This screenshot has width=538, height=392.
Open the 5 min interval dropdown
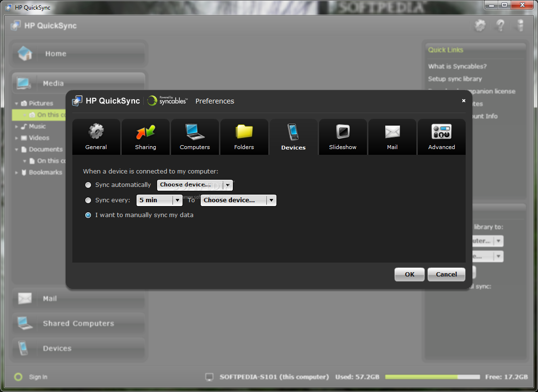coord(160,200)
